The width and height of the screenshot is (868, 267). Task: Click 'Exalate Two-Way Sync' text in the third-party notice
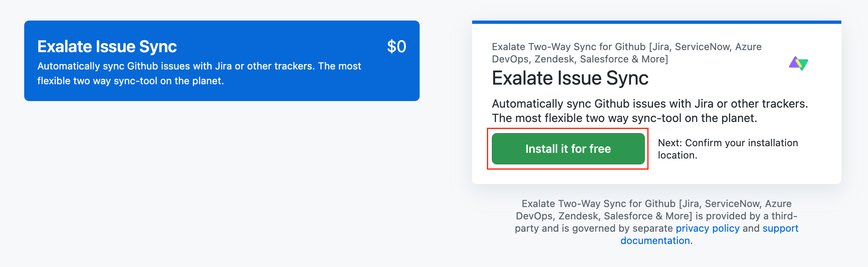tap(574, 204)
